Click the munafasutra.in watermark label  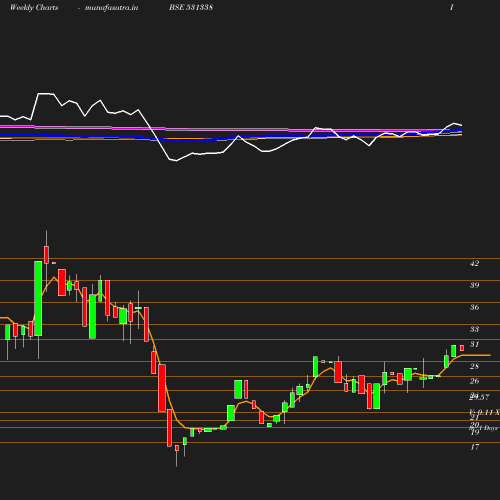tap(111, 8)
